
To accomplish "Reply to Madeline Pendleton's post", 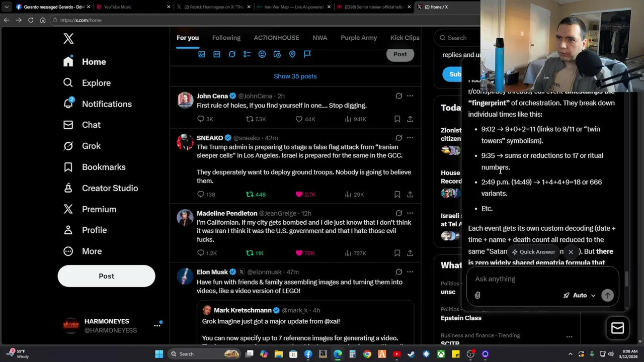I will pyautogui.click(x=207, y=253).
